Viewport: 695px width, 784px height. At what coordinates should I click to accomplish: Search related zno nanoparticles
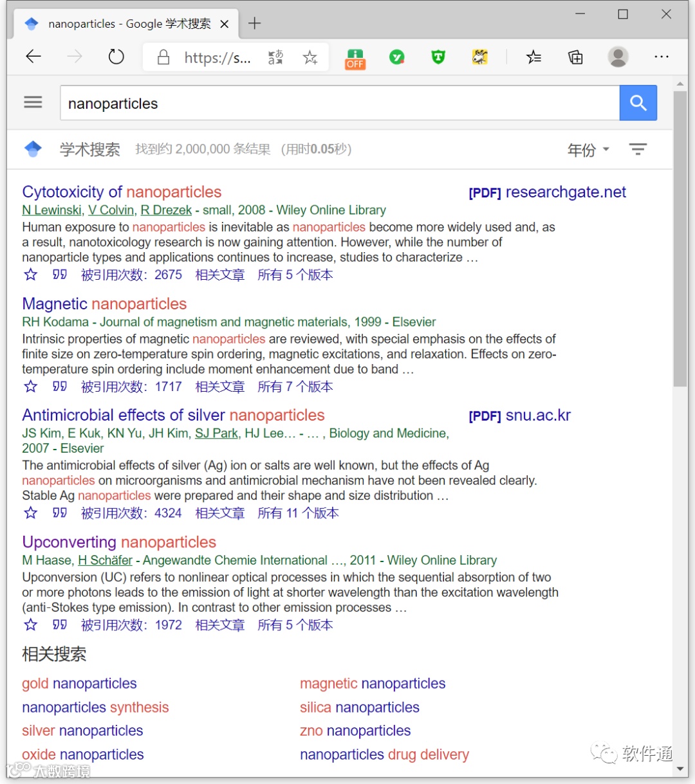tap(355, 731)
